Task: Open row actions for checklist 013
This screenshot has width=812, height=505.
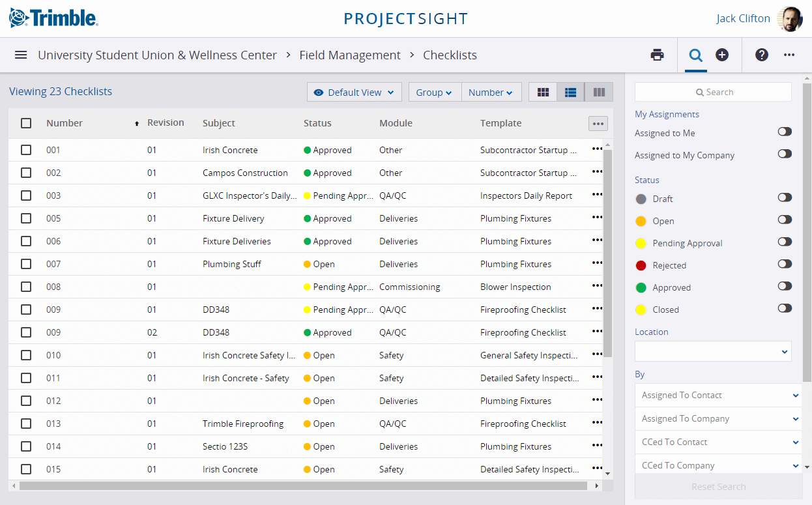Action: tap(597, 423)
